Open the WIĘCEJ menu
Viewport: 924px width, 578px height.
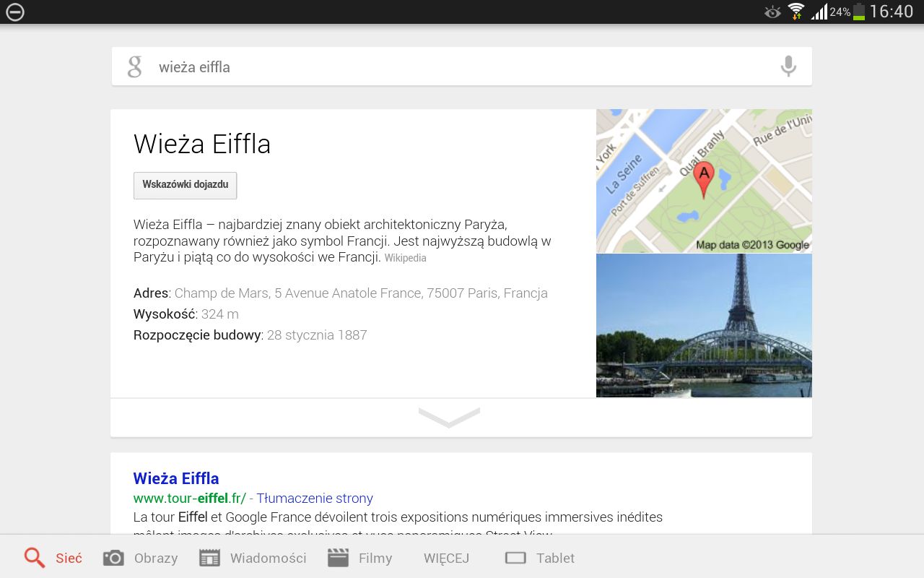[446, 558]
